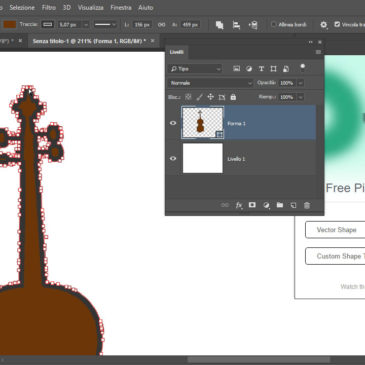Toggle lock position move icon

pyautogui.click(x=211, y=97)
